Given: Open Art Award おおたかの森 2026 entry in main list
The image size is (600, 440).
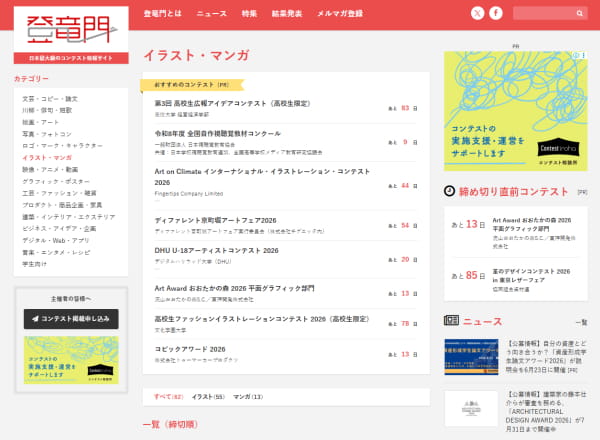Looking at the screenshot, I should tap(234, 288).
